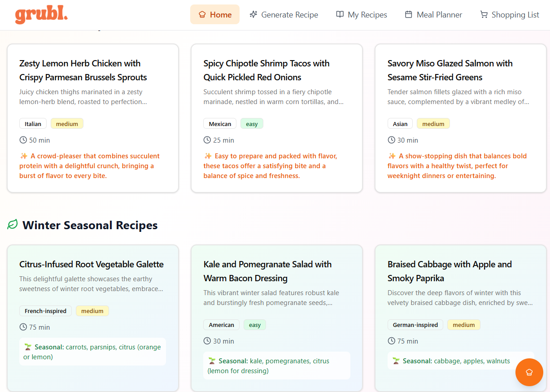Screen dimensions: 550x392
Task: Open the Shopping List page
Action: 510,14
